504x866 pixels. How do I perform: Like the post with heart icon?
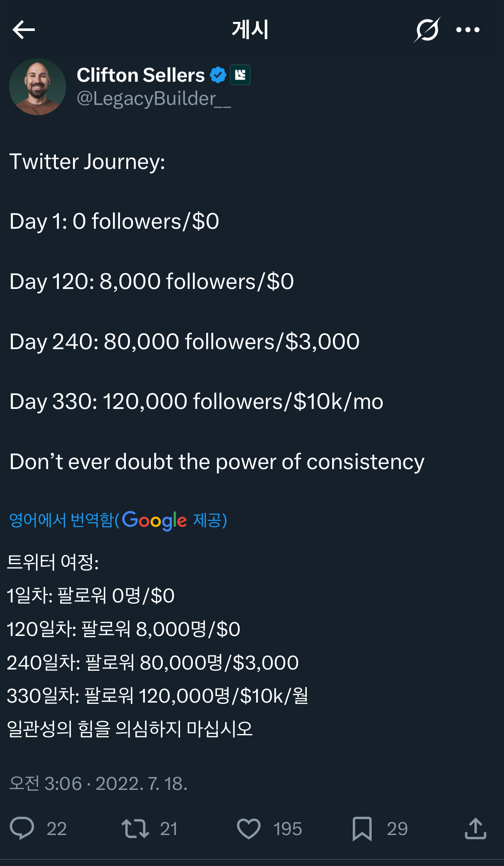tap(249, 828)
